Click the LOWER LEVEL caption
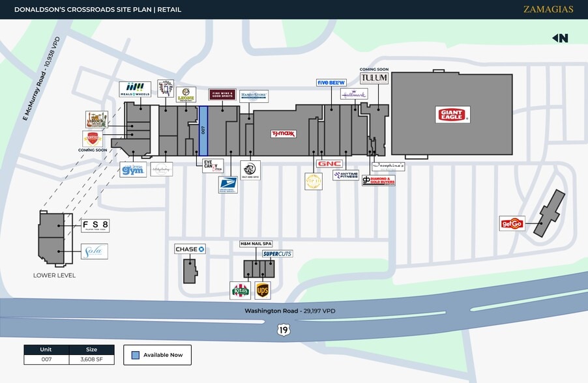The image size is (588, 383). click(x=54, y=275)
